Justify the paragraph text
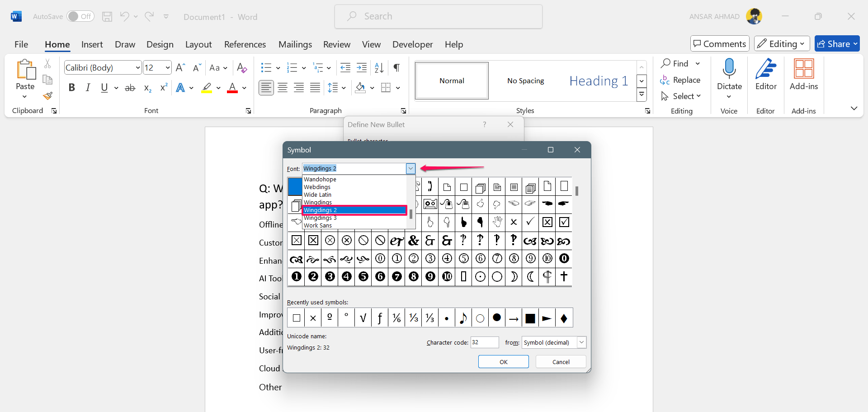 tap(315, 88)
